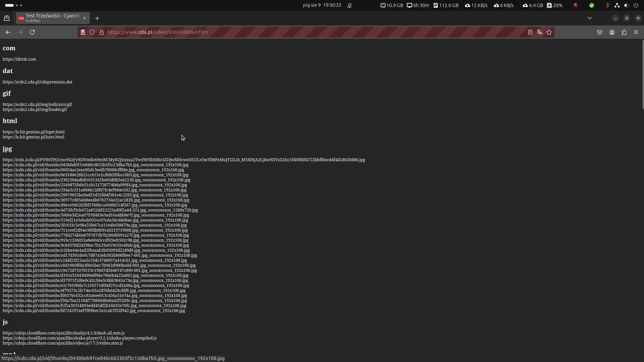
Task: Open Save to Pocket button
Action: pos(600,32)
